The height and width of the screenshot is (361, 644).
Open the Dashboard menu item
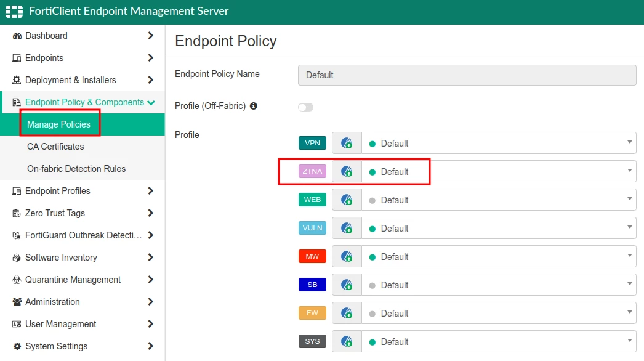click(x=82, y=36)
